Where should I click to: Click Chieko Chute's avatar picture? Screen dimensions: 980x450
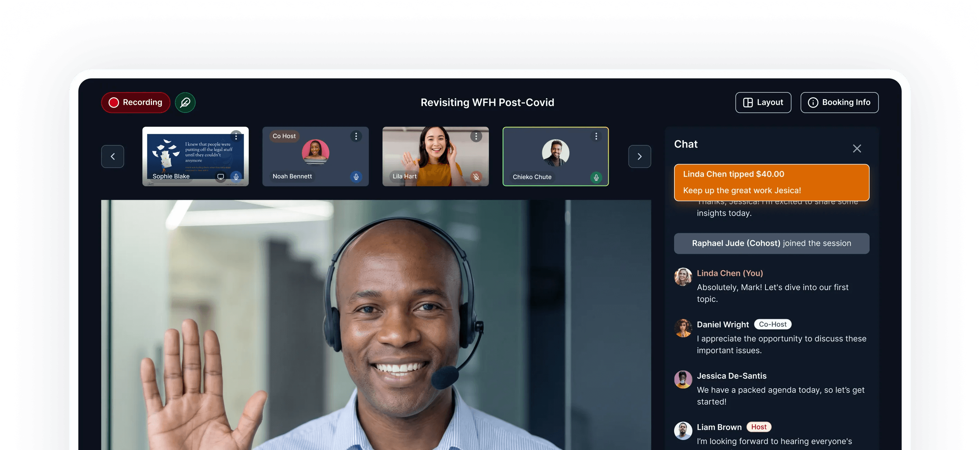point(555,153)
